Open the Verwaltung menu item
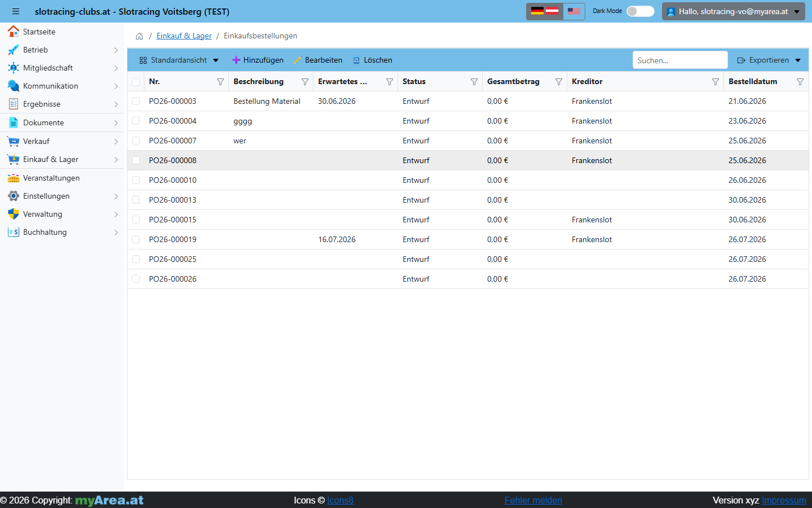Viewport: 812px width, 508px height. pos(62,214)
